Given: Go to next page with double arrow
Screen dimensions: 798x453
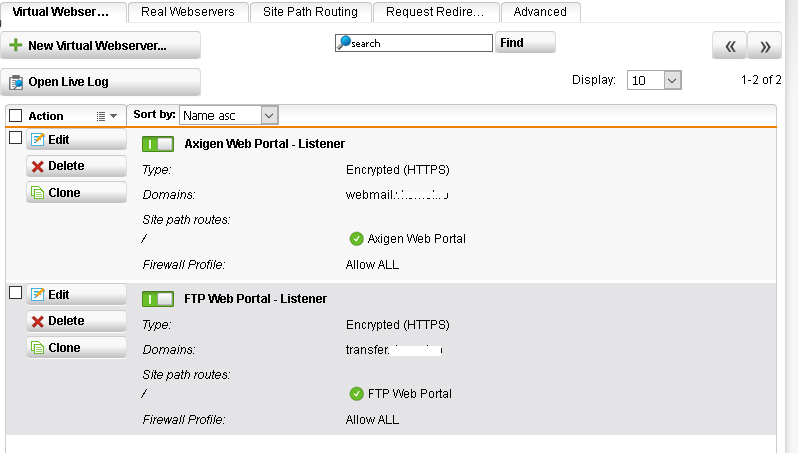Looking at the screenshot, I should (764, 46).
